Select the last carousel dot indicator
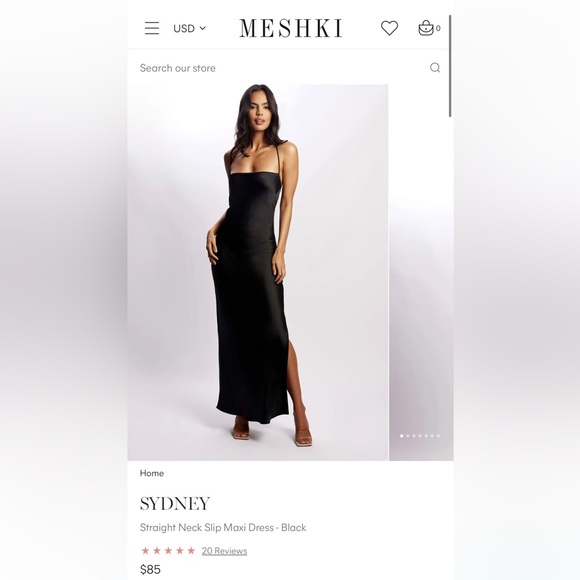Screen dimensions: 580x580 (x=438, y=436)
